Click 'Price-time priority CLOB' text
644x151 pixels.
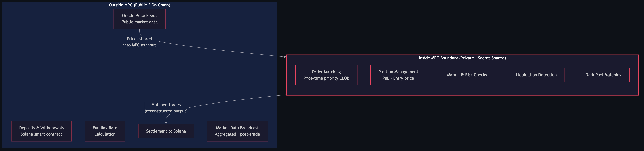coord(326,78)
